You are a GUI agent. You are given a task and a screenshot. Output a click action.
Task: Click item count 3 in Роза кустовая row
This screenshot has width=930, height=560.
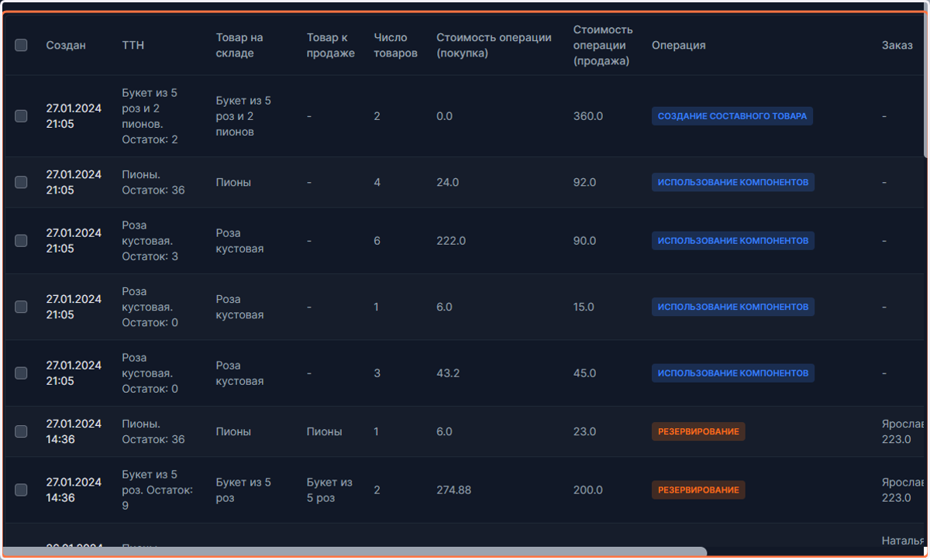pyautogui.click(x=377, y=373)
